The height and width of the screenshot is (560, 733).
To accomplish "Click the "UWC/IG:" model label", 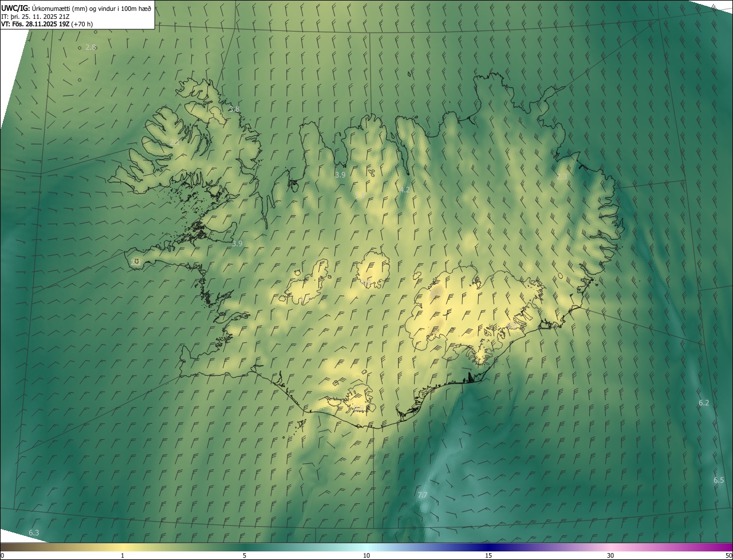I will tap(15, 8).
